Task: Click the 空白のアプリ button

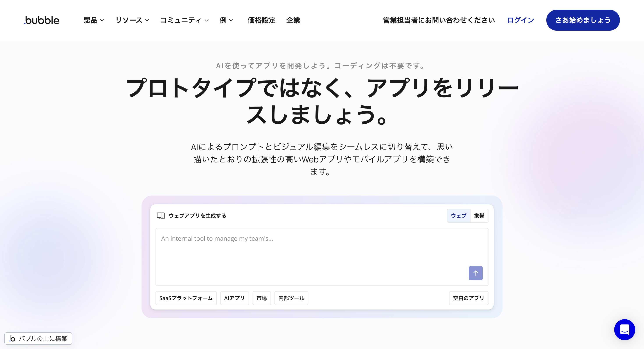Action: (469, 298)
